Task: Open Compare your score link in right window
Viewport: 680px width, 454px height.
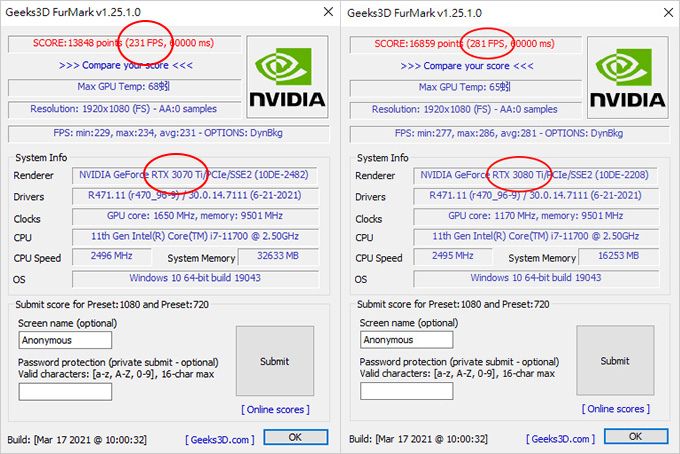Action: pos(467,66)
